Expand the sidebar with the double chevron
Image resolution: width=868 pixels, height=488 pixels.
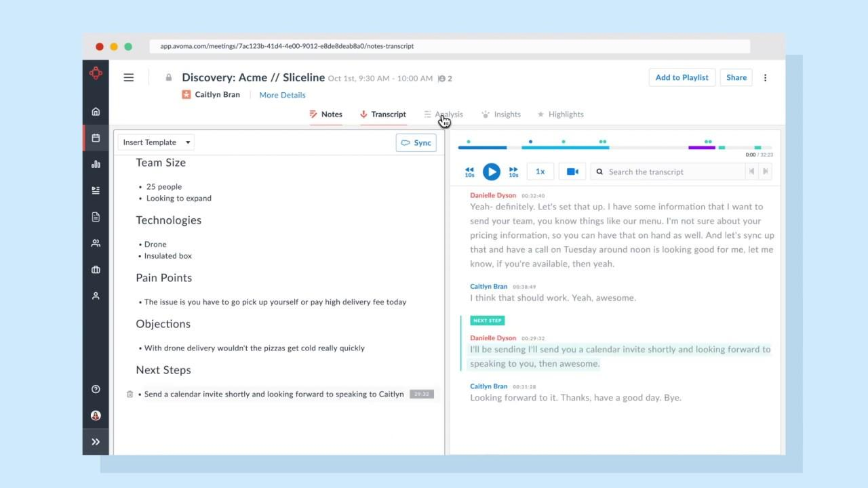[x=96, y=442]
